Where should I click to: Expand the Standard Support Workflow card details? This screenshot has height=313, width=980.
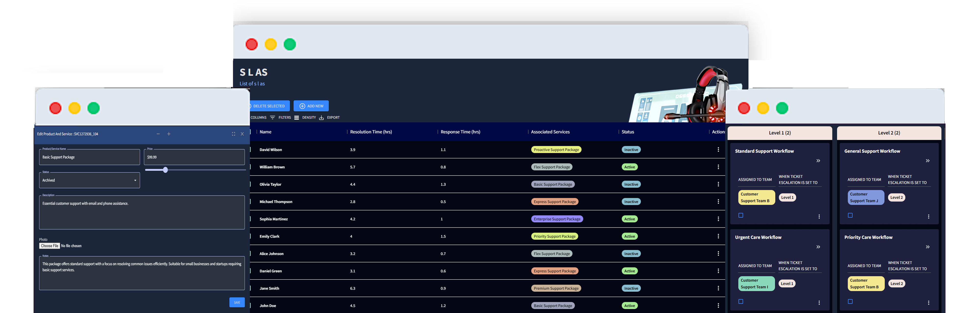(x=818, y=161)
